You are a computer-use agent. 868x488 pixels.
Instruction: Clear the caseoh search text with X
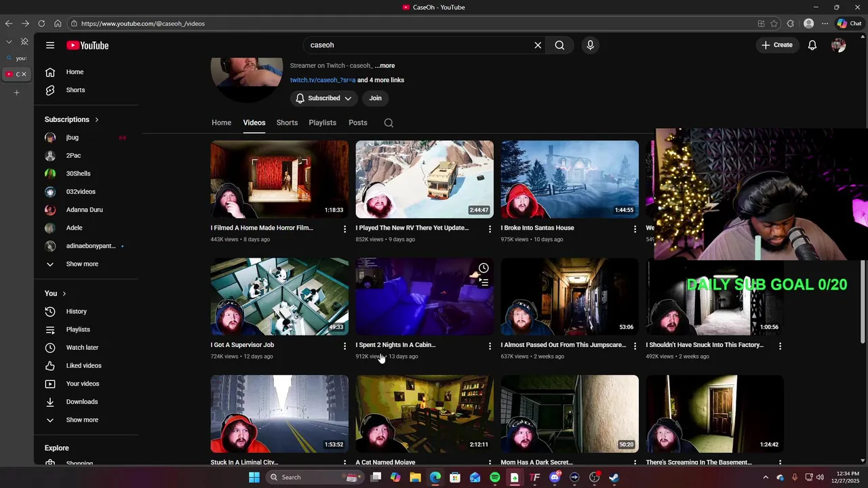[538, 45]
